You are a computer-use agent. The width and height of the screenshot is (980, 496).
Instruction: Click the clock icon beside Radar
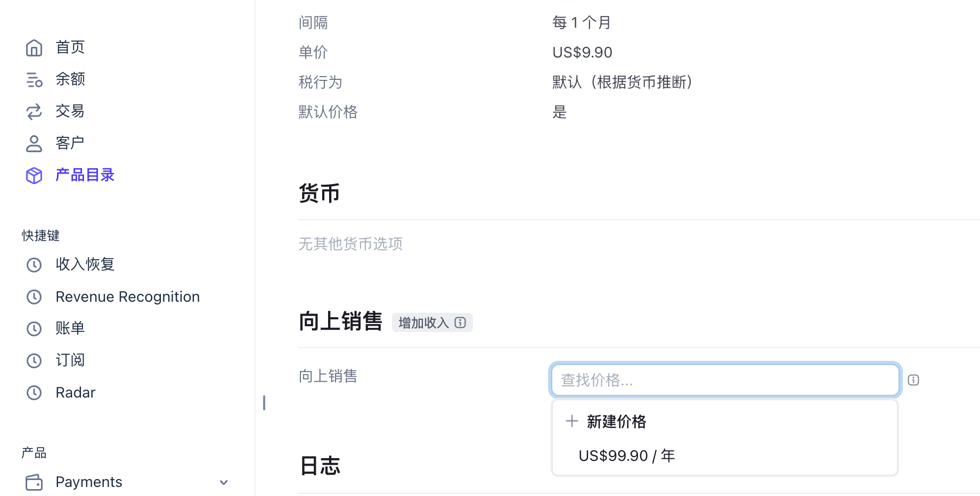click(34, 393)
